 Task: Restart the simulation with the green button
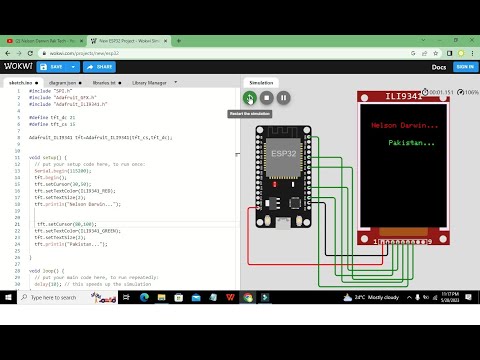coord(249,98)
